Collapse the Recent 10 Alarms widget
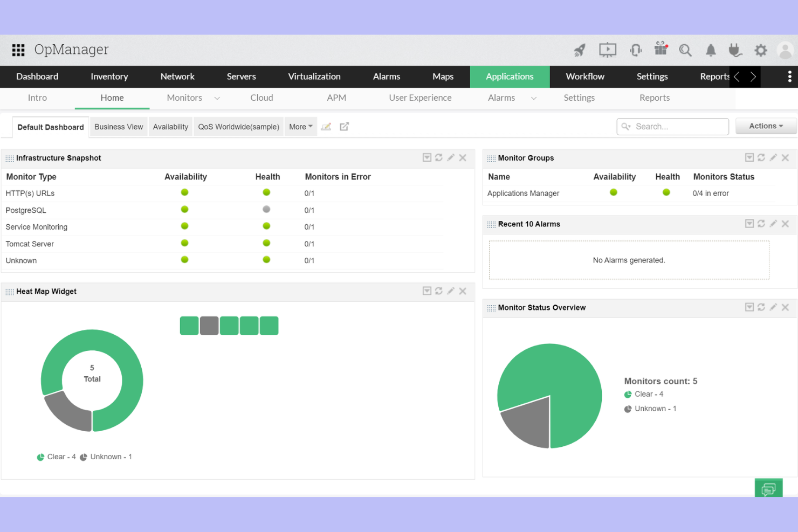The height and width of the screenshot is (532, 798). (749, 223)
